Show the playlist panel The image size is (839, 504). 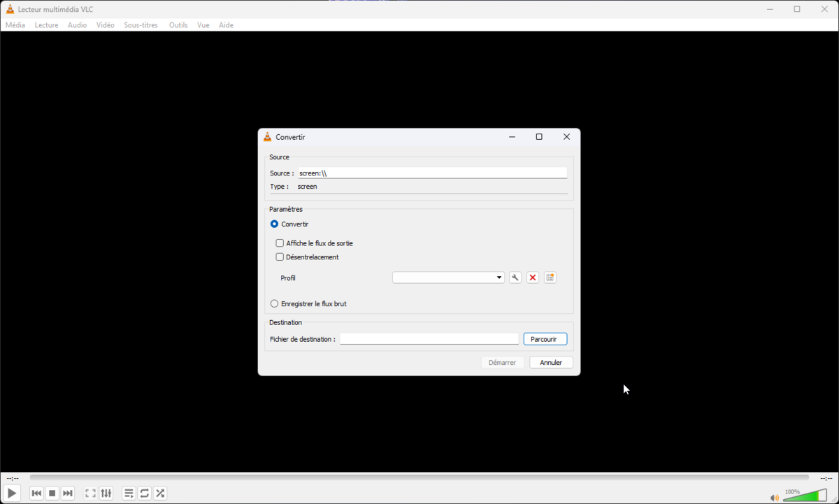(x=129, y=494)
